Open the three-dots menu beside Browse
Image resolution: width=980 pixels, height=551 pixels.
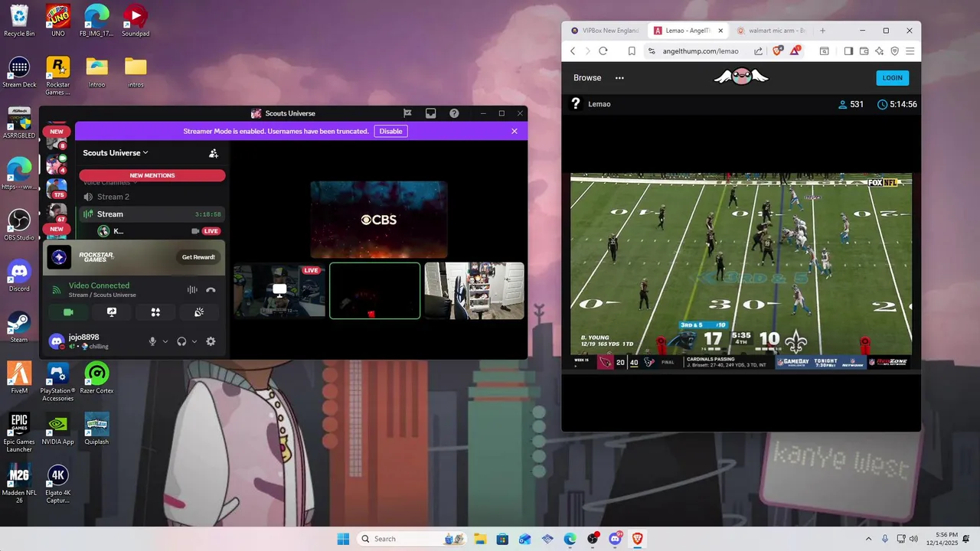pyautogui.click(x=619, y=78)
